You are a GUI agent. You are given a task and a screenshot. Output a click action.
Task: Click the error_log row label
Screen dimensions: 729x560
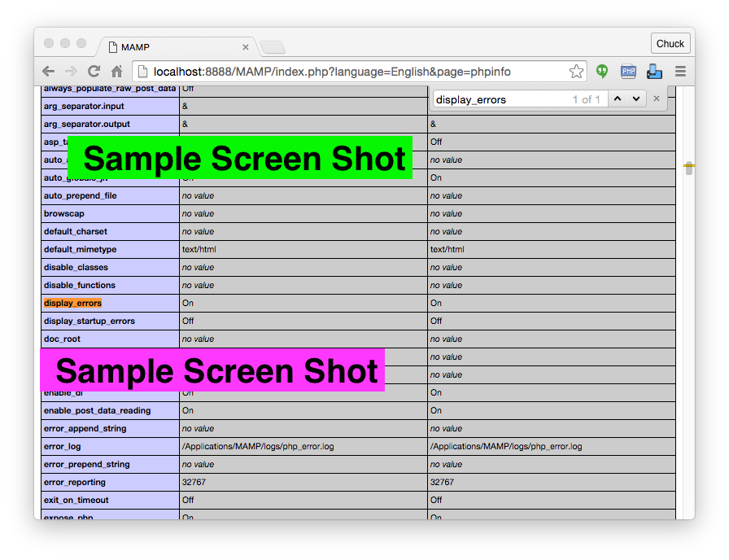click(x=63, y=447)
